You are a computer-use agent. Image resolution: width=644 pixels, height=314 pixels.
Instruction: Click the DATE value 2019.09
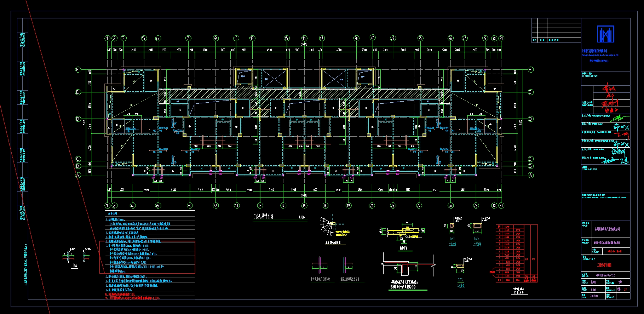coord(594,296)
